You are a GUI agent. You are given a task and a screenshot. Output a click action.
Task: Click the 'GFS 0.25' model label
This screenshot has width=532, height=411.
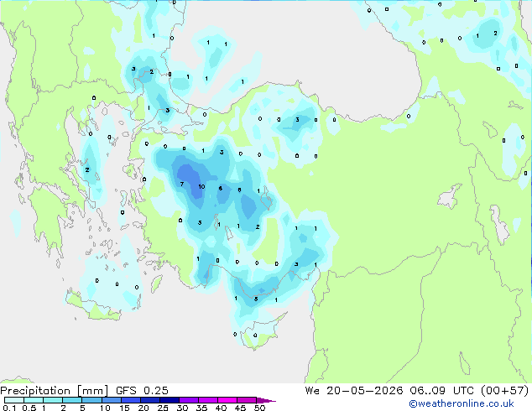142,391
